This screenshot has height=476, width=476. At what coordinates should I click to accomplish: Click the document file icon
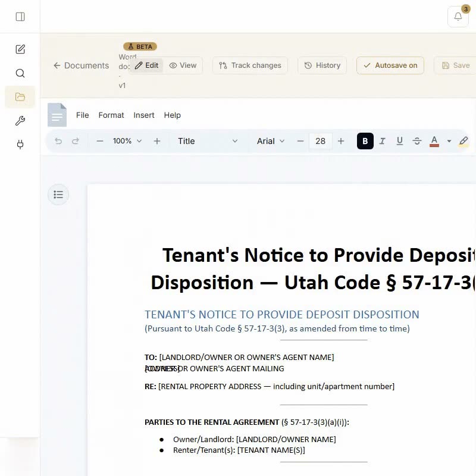pos(57,115)
